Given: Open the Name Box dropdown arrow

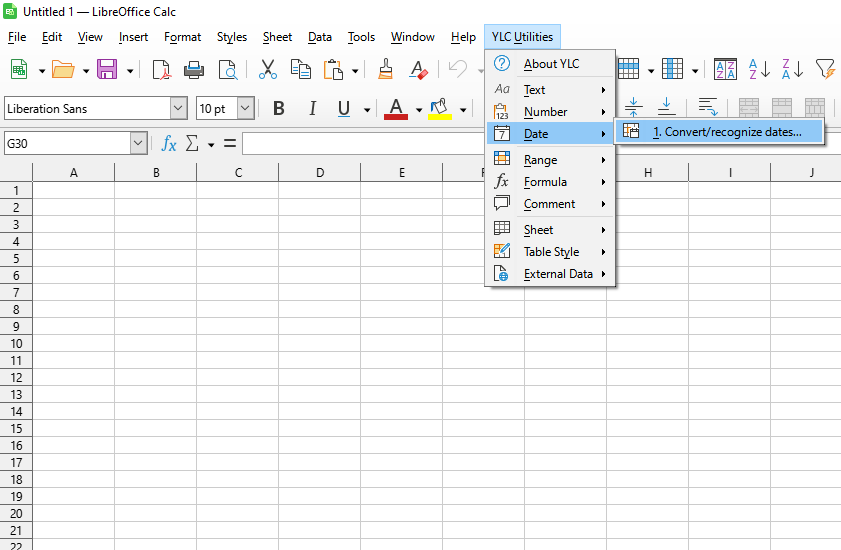Looking at the screenshot, I should coord(138,143).
